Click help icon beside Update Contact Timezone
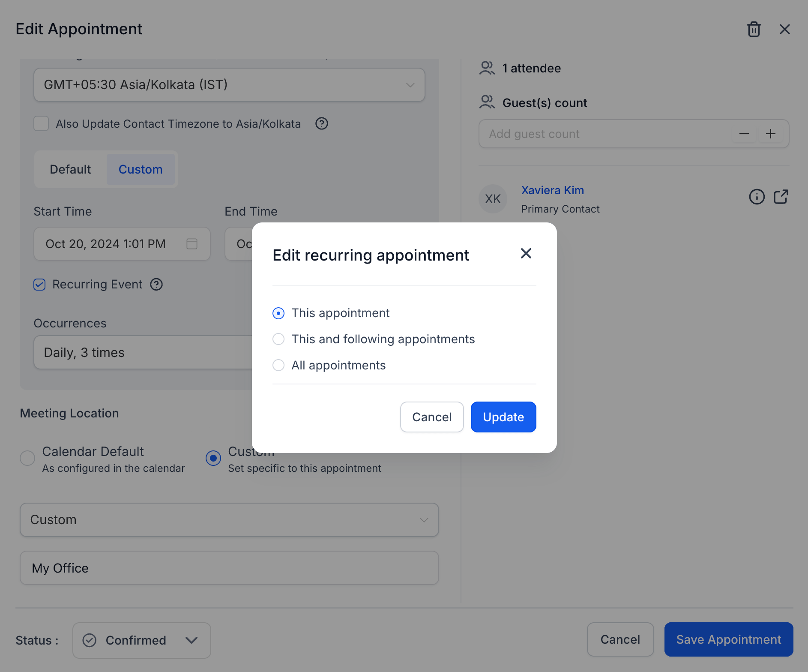 pos(322,124)
